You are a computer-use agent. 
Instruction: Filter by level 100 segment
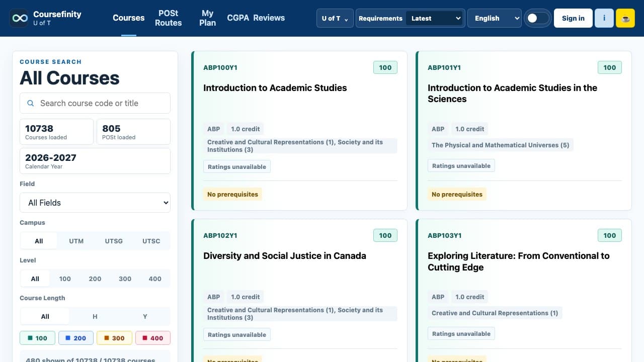(65, 279)
